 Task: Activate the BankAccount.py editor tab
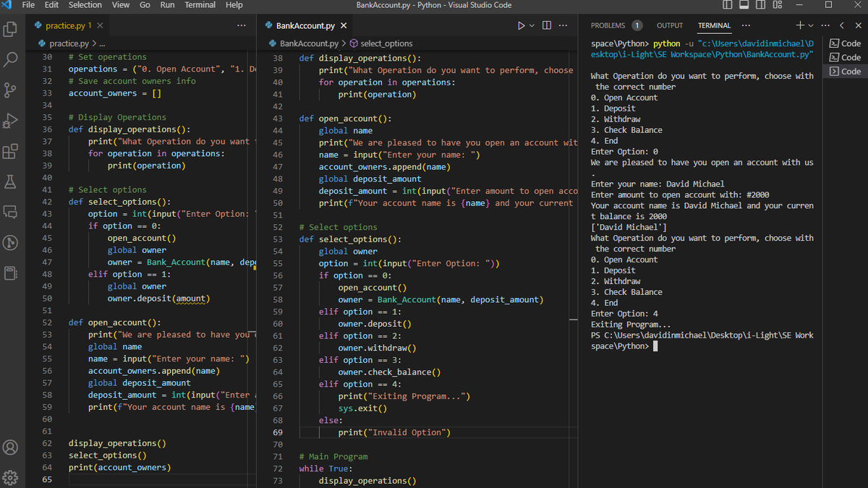(x=307, y=26)
